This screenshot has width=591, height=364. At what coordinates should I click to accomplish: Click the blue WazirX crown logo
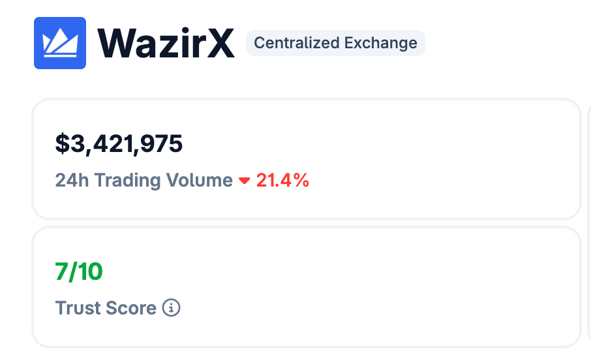tap(60, 43)
